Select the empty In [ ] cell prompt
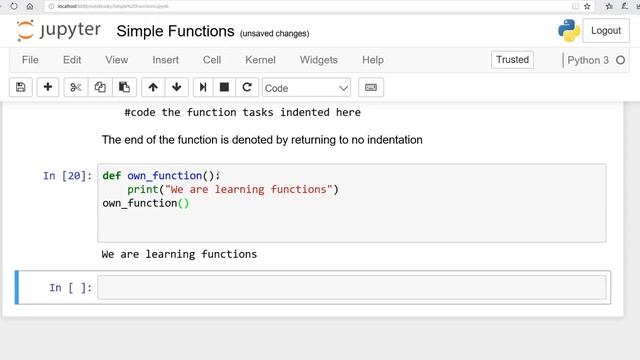 tap(70, 288)
